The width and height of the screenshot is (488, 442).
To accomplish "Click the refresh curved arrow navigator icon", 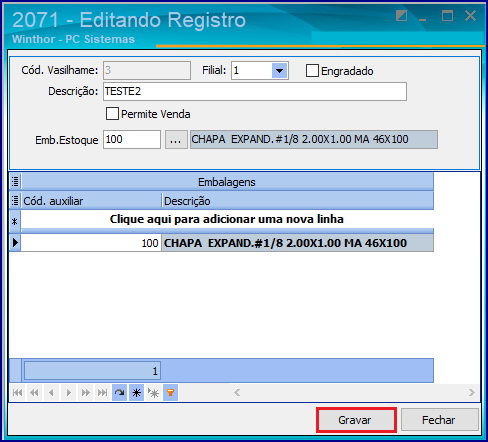I will (x=119, y=393).
